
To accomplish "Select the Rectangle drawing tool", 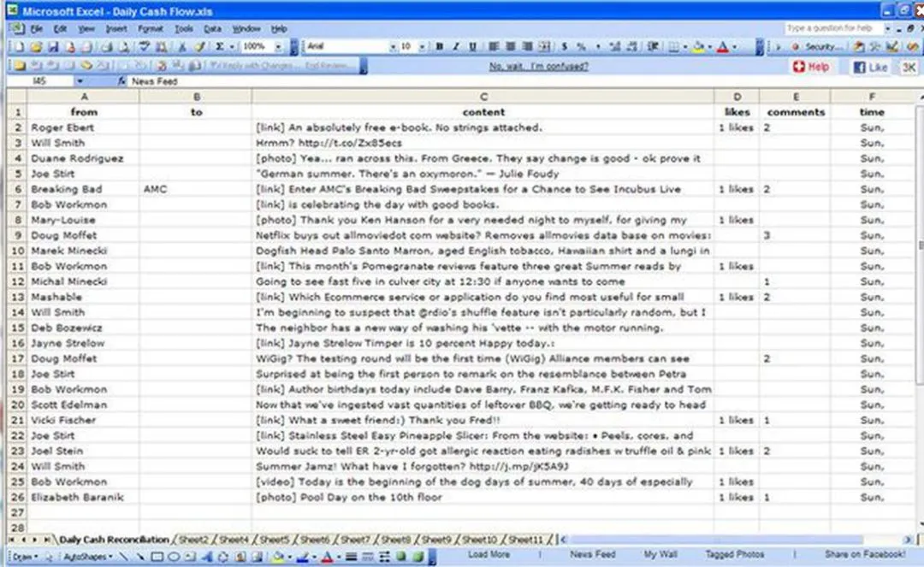I will [x=157, y=557].
